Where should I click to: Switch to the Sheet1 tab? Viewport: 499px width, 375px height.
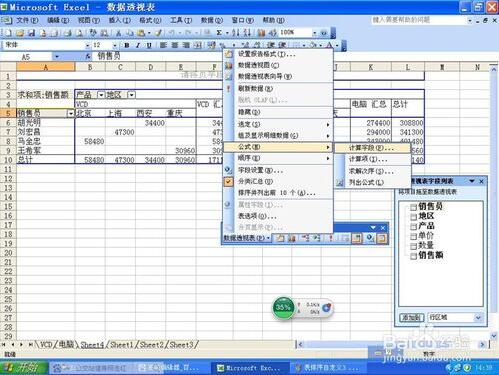tap(122, 345)
